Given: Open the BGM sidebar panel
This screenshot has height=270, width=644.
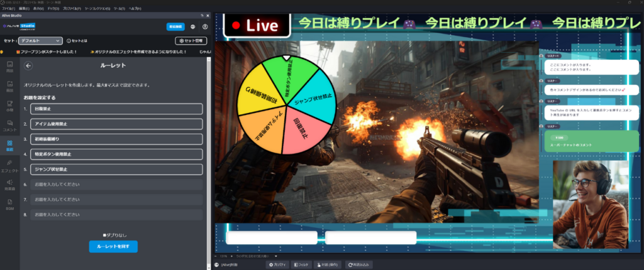Looking at the screenshot, I should tap(9, 204).
